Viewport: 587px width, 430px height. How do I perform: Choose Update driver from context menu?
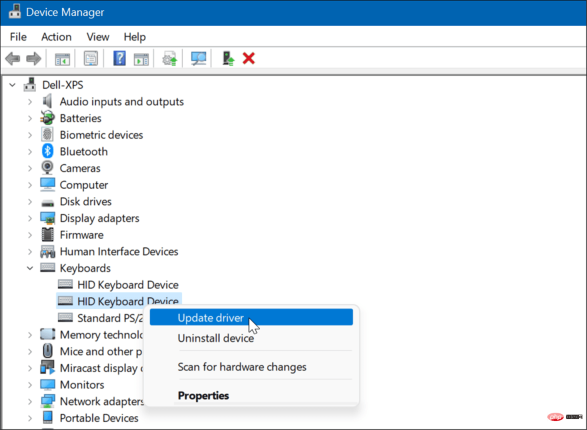click(x=251, y=317)
